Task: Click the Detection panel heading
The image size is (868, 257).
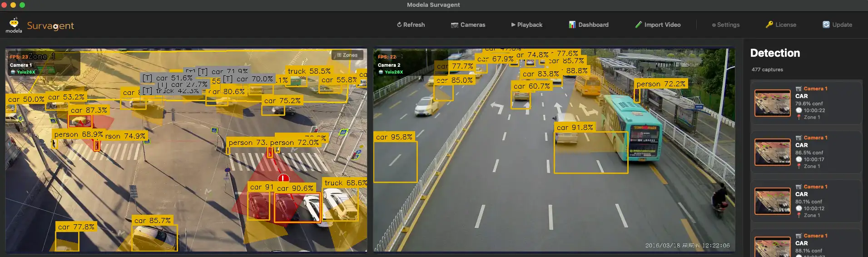Action: pos(775,53)
